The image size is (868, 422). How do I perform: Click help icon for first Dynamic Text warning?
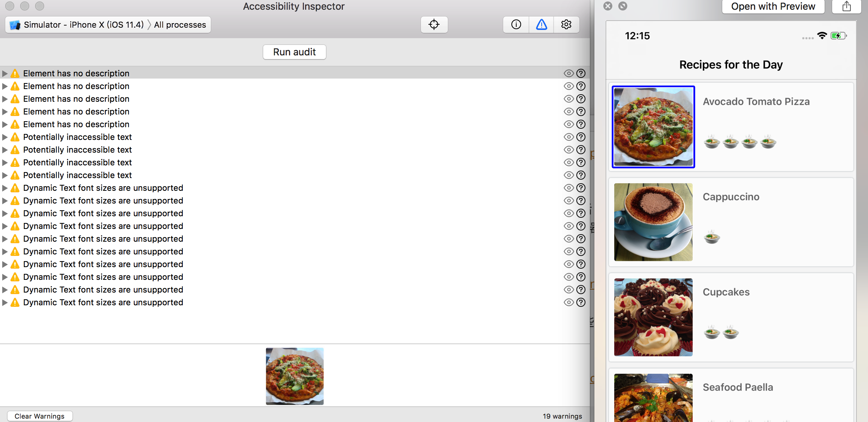pos(581,188)
